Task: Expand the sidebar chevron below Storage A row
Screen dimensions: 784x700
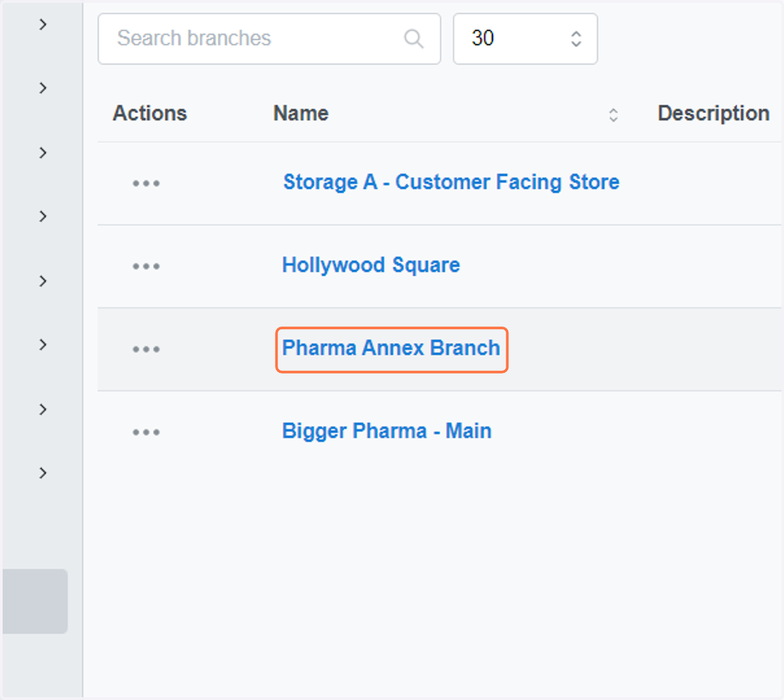Action: (43, 215)
